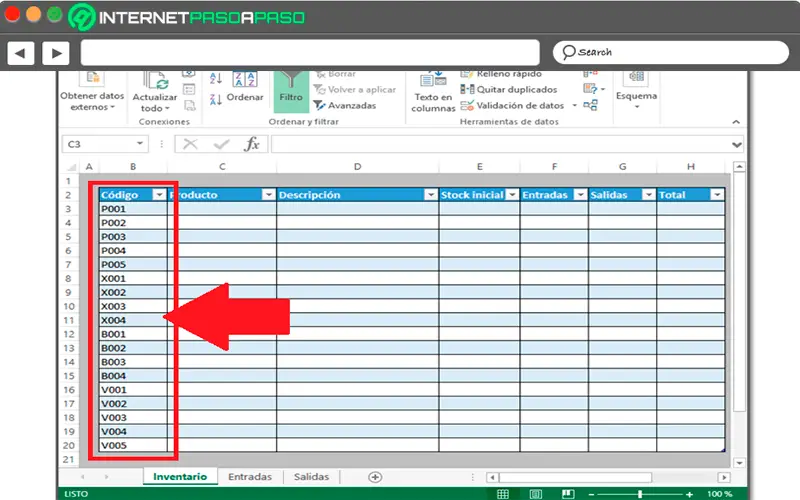Add new sheet with plus icon

click(375, 477)
